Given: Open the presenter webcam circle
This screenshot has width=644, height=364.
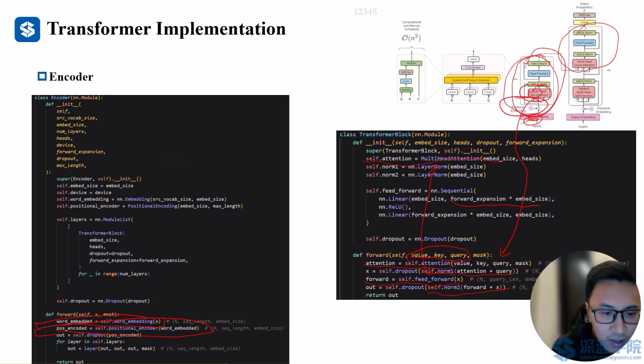Looking at the screenshot, I should 585,306.
